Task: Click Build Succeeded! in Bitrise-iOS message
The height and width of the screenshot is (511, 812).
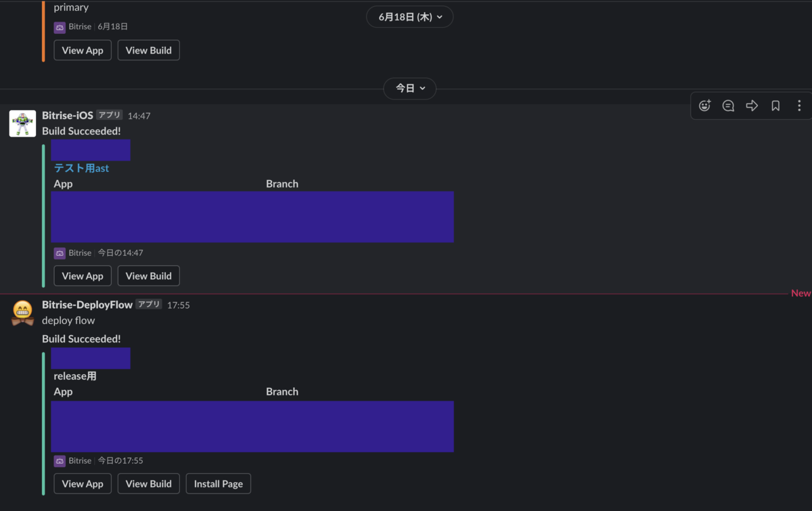Action: [81, 131]
